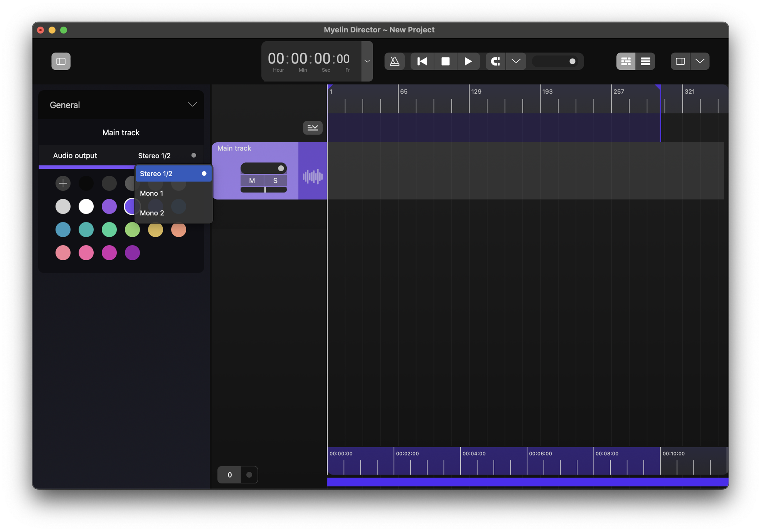Choose Mono 2 from the output menu

click(x=152, y=213)
